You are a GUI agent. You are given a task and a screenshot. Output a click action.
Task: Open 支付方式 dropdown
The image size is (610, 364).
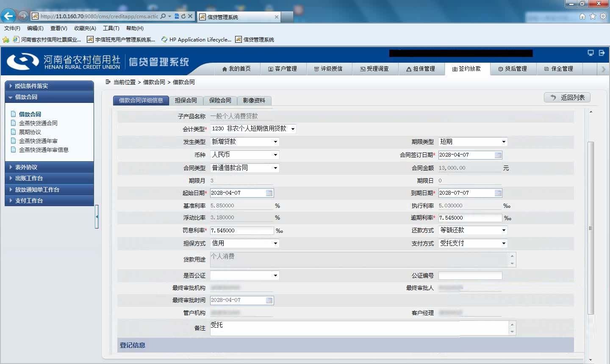pyautogui.click(x=473, y=243)
